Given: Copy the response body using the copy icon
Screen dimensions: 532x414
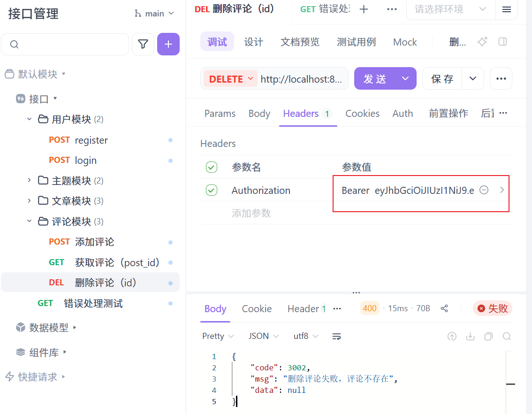Looking at the screenshot, I should point(488,336).
